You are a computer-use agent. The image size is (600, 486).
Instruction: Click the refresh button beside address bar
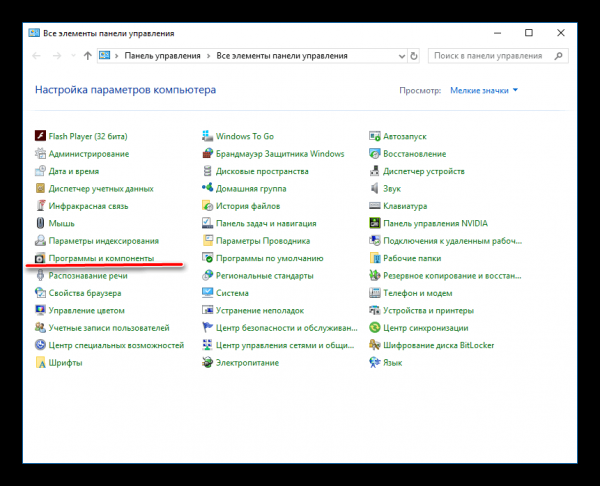tap(414, 56)
